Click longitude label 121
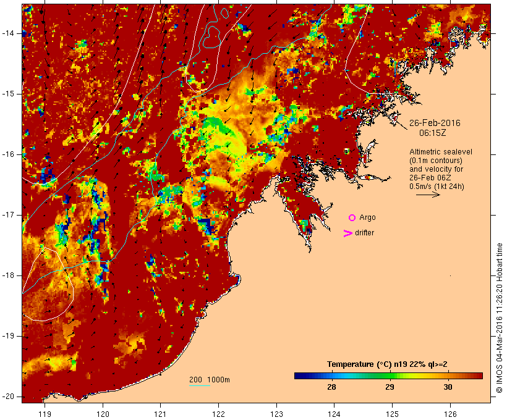Image resolution: width=507 pixels, height=420 pixels. [160, 414]
